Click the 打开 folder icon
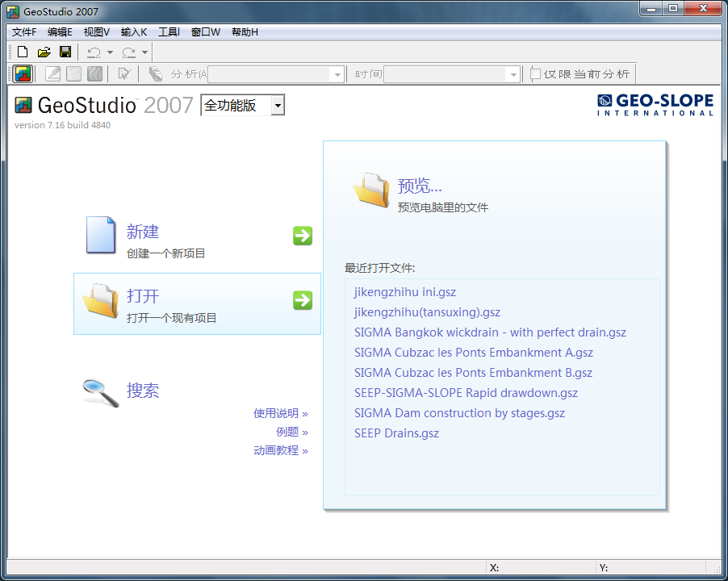This screenshot has width=728, height=581. 101,300
